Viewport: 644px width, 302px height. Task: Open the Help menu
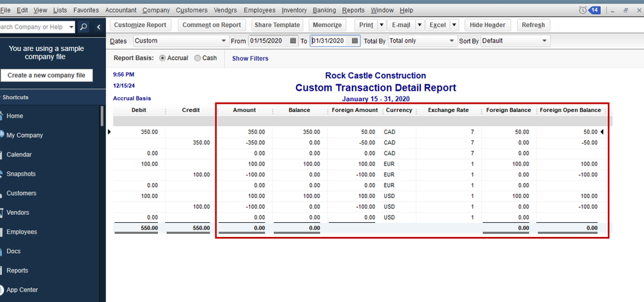pyautogui.click(x=407, y=10)
